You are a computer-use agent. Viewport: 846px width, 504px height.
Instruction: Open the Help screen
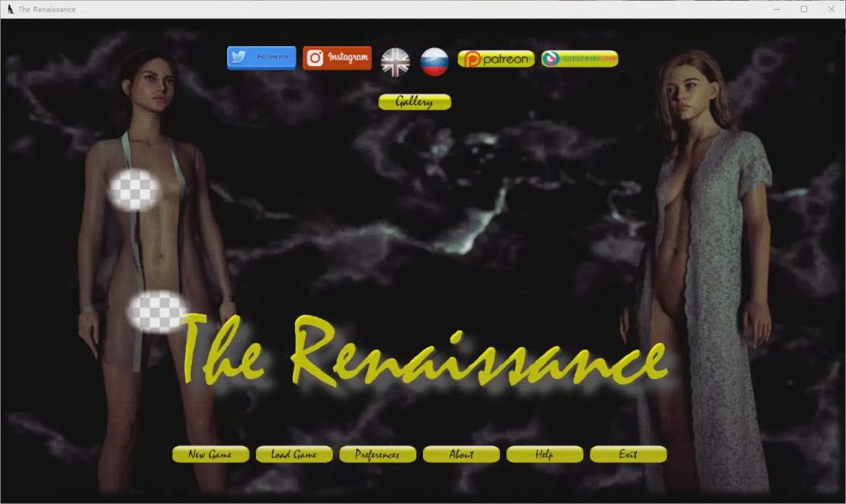click(544, 454)
